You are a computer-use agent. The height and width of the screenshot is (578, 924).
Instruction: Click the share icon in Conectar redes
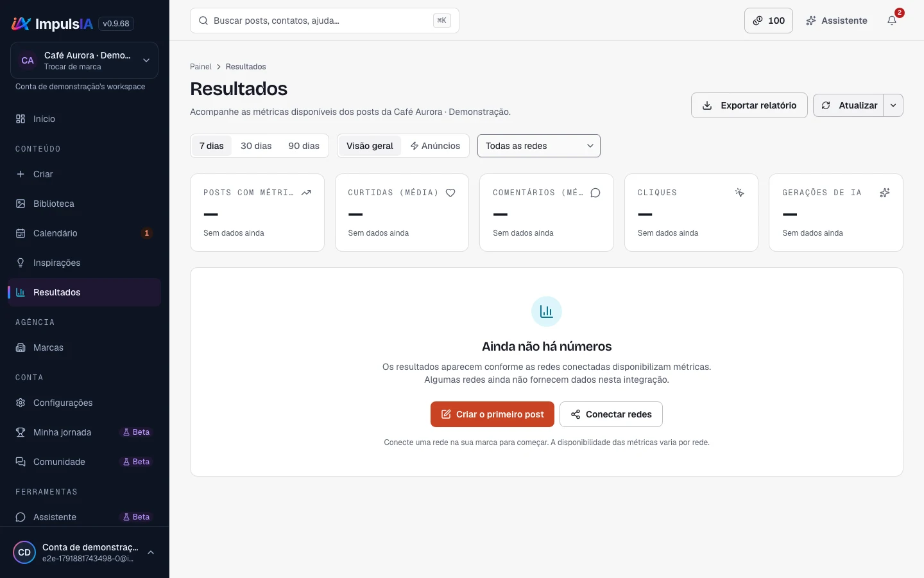576,414
